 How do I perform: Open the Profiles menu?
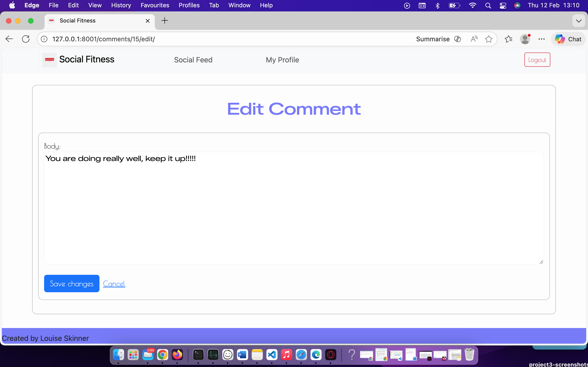[189, 5]
